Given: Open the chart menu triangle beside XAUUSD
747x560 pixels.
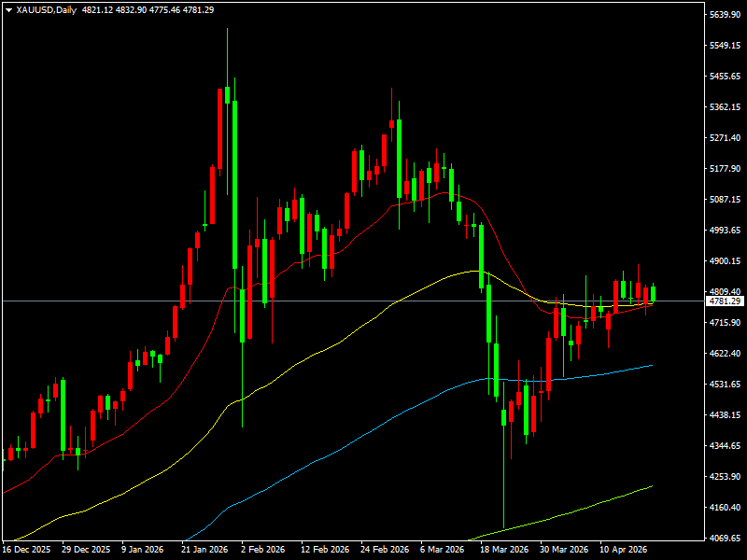Looking at the screenshot, I should click(x=8, y=10).
